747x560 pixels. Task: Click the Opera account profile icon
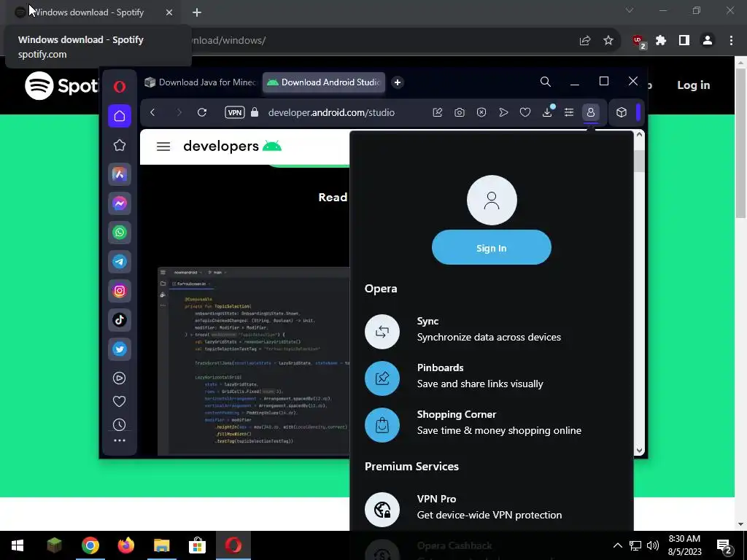pos(591,112)
